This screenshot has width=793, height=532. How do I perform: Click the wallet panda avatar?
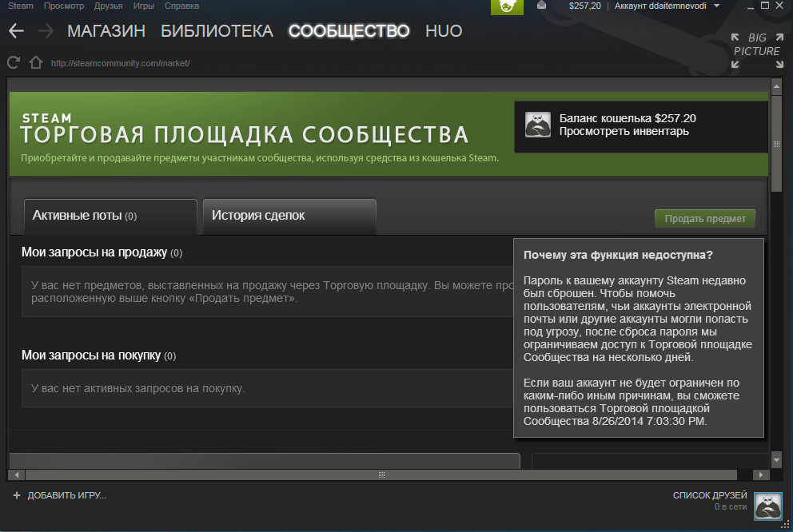pyautogui.click(x=538, y=125)
